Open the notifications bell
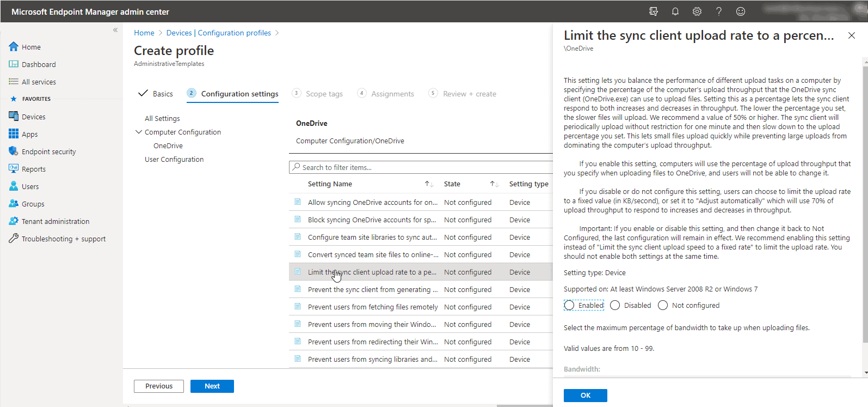 (675, 11)
